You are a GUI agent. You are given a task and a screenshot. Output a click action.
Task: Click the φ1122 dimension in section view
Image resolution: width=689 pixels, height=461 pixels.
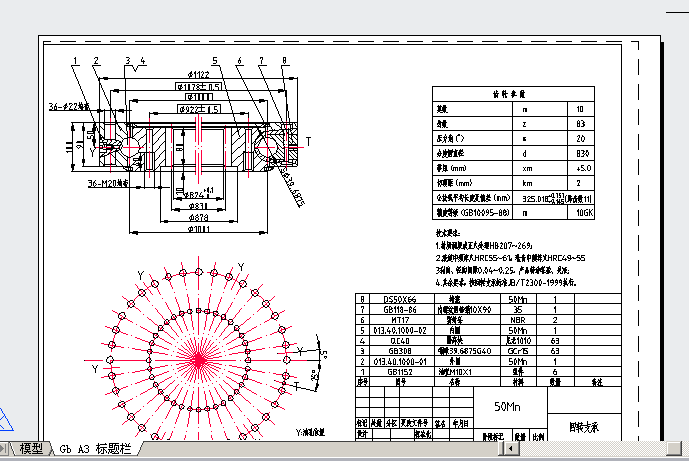pyautogui.click(x=198, y=74)
